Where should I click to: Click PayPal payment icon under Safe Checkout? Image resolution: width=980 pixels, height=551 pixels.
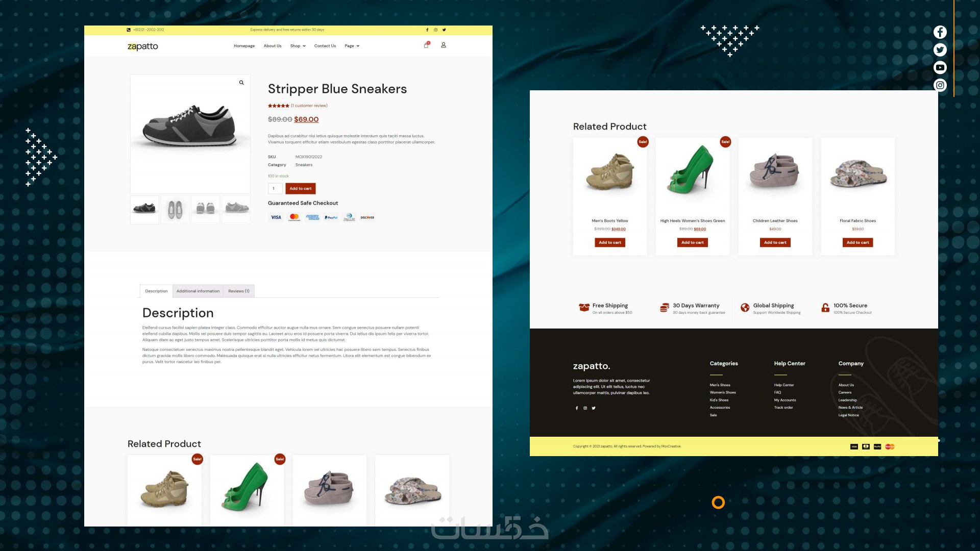331,217
